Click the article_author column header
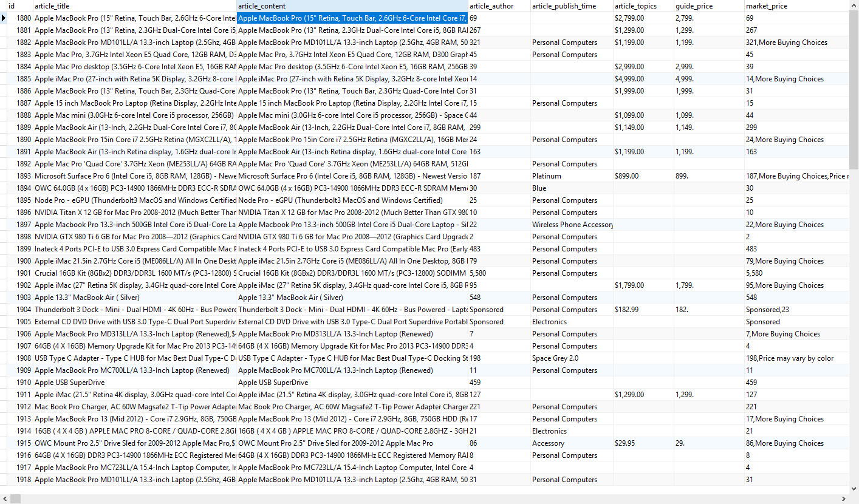The image size is (859, 504). click(499, 6)
